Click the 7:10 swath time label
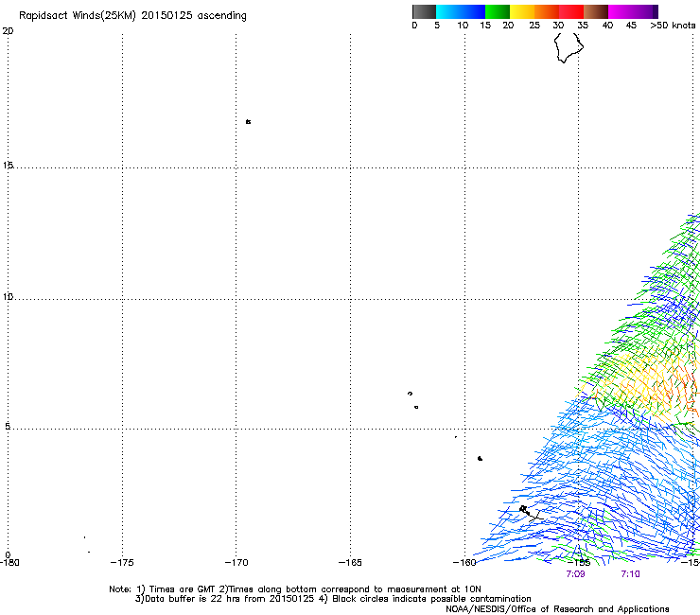 coord(630,574)
